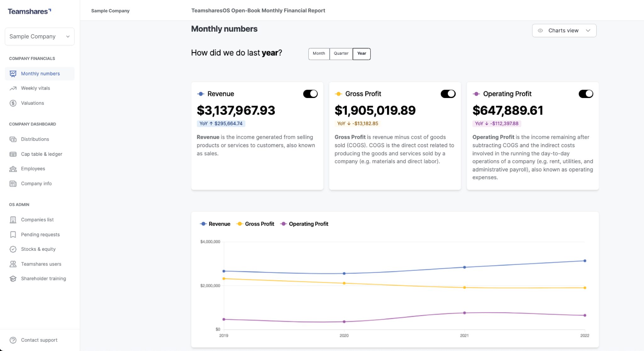
Task: Expand the Charts view dropdown
Action: point(564,30)
